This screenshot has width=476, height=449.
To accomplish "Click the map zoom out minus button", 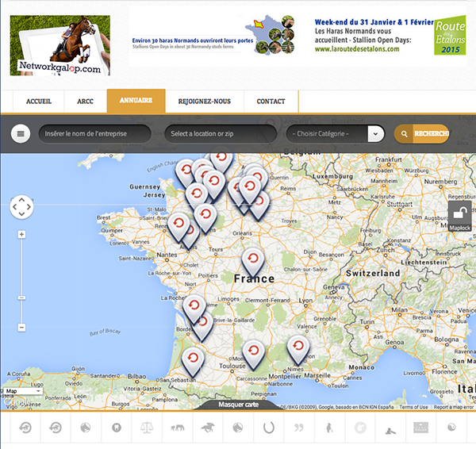I will (21, 328).
